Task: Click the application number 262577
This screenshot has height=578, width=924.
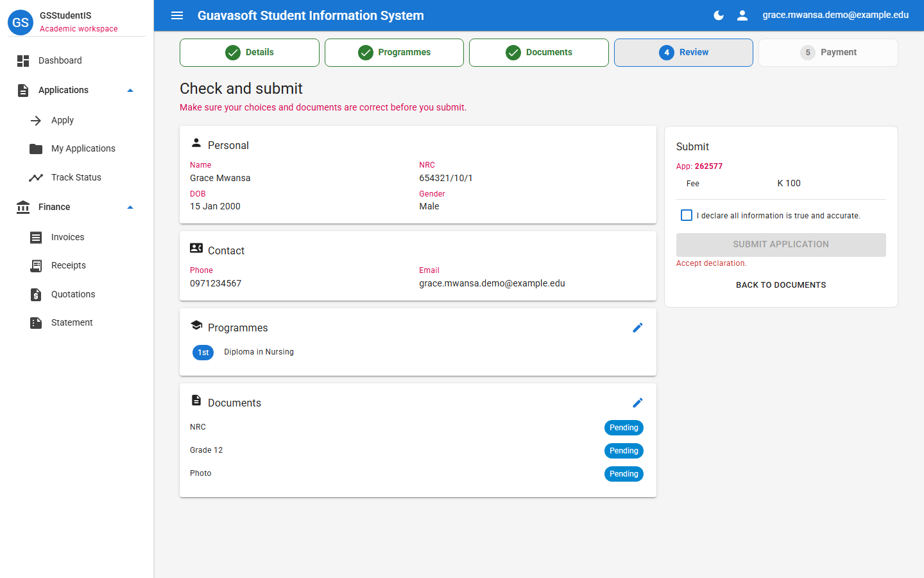Action: (708, 166)
